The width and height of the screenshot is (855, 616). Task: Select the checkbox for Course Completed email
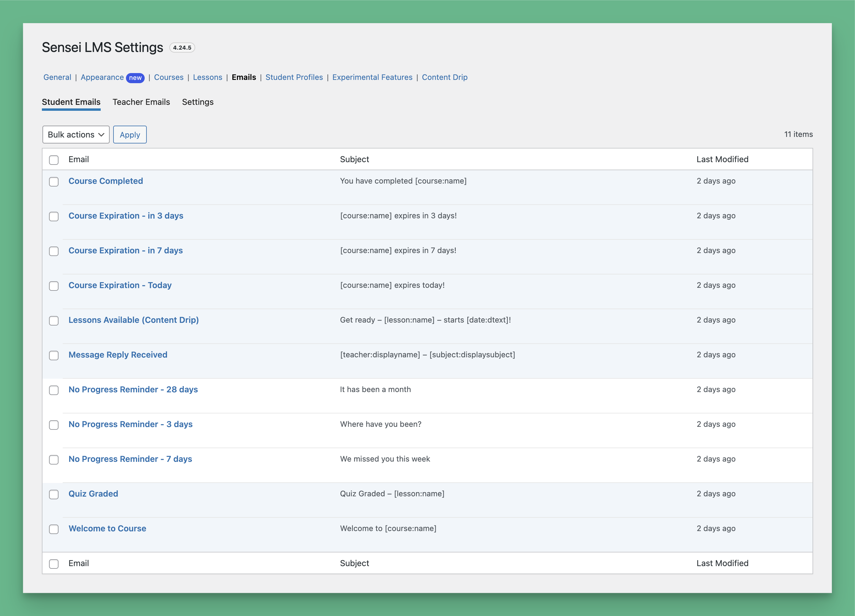(54, 182)
